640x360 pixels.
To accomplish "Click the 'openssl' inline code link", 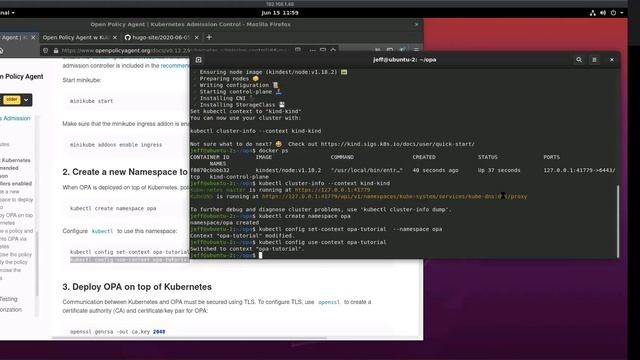I will (329, 302).
